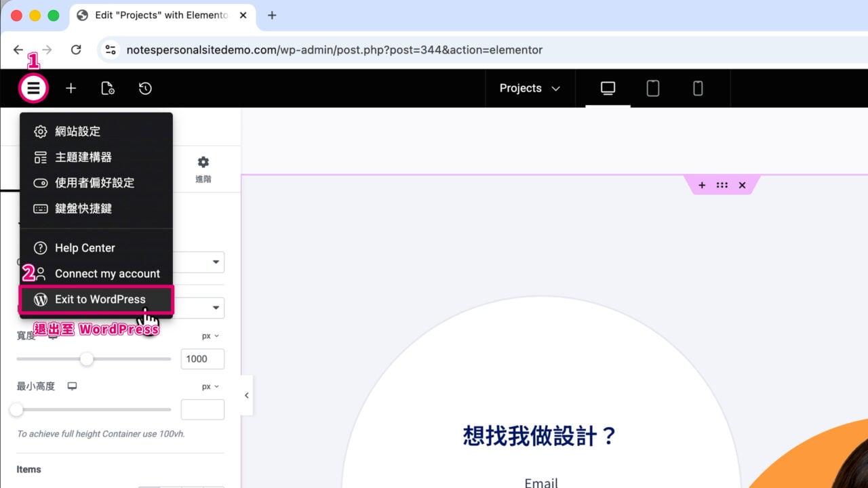Screen dimensions: 868x488
Task: Click the 最小高度 responsive device icon
Action: (72, 386)
